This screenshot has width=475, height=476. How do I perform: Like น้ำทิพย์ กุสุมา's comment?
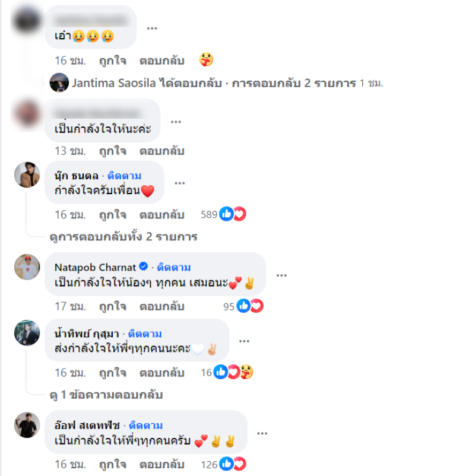(113, 373)
